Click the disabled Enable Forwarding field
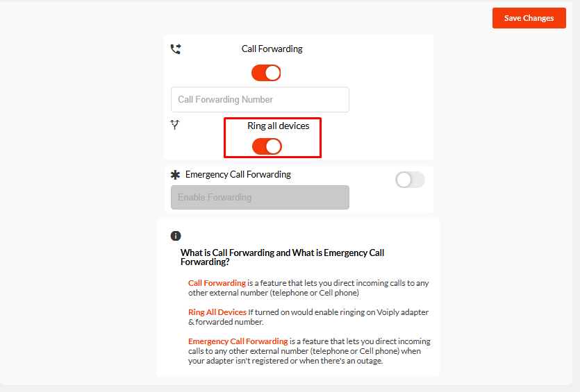This screenshot has height=392, width=580. tap(260, 197)
